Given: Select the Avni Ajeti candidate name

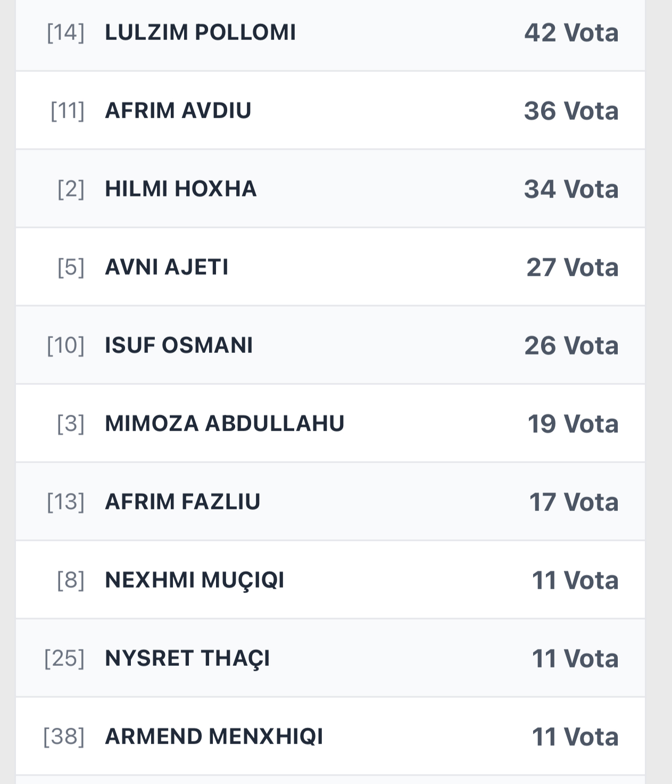Looking at the screenshot, I should (x=167, y=267).
